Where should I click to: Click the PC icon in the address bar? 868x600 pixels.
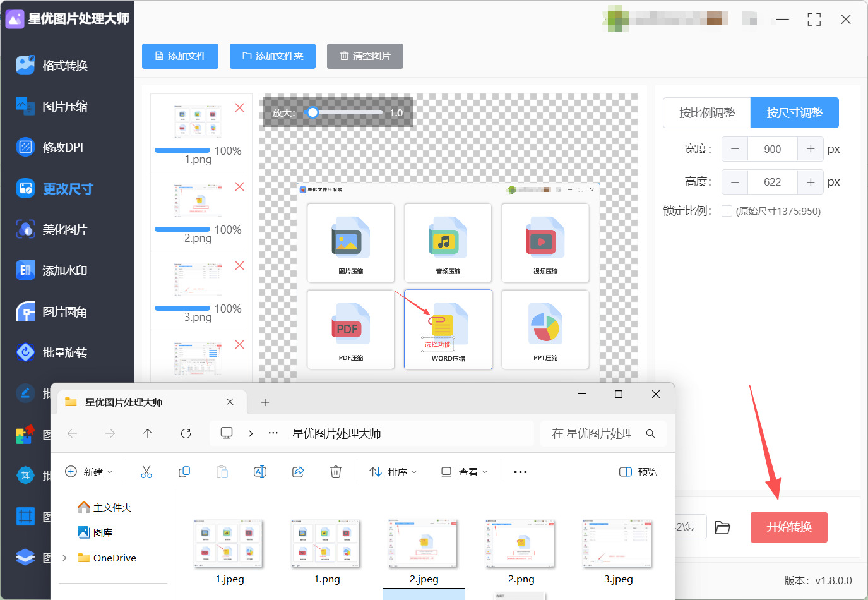tap(227, 433)
